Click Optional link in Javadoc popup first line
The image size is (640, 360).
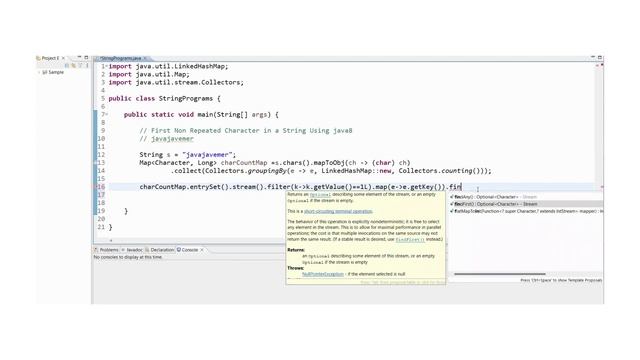[x=319, y=195]
